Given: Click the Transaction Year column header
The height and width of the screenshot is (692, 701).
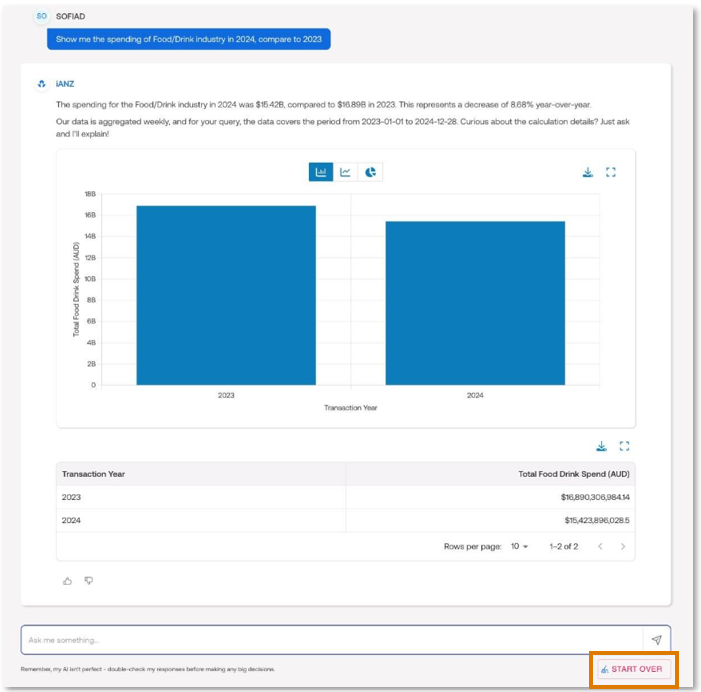Looking at the screenshot, I should pyautogui.click(x=94, y=474).
